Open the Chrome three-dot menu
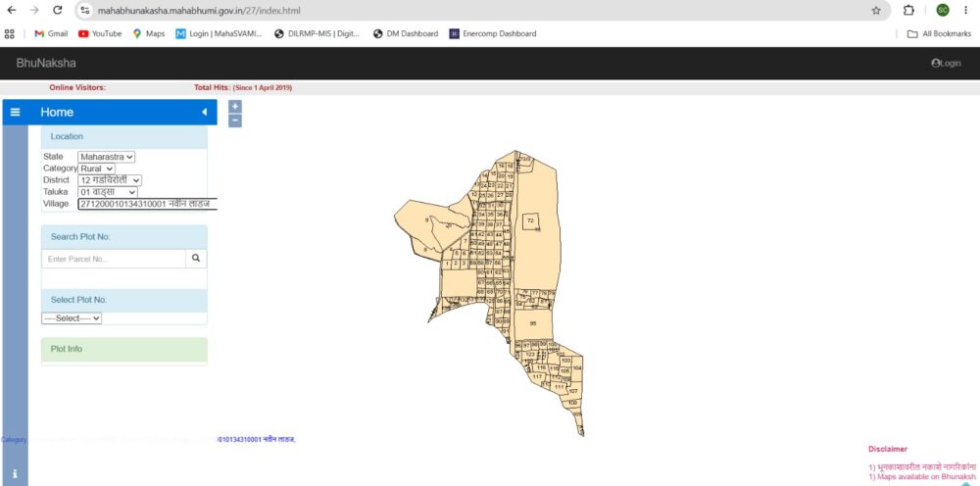The image size is (980, 486). [x=965, y=11]
